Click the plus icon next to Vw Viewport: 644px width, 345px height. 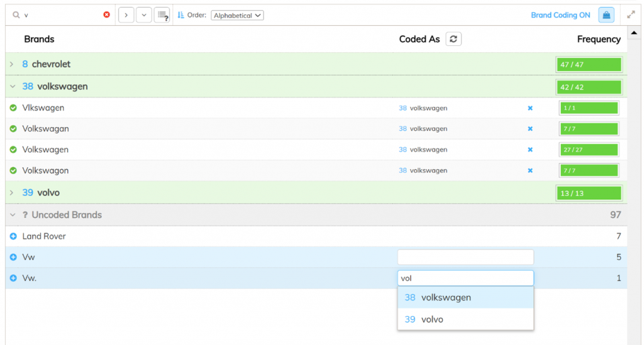pos(13,257)
